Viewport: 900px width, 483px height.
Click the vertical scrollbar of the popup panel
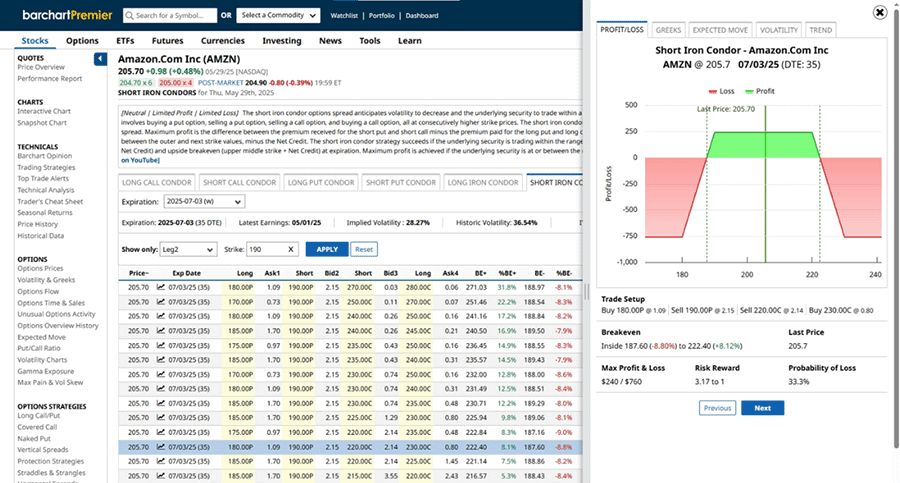point(896,230)
